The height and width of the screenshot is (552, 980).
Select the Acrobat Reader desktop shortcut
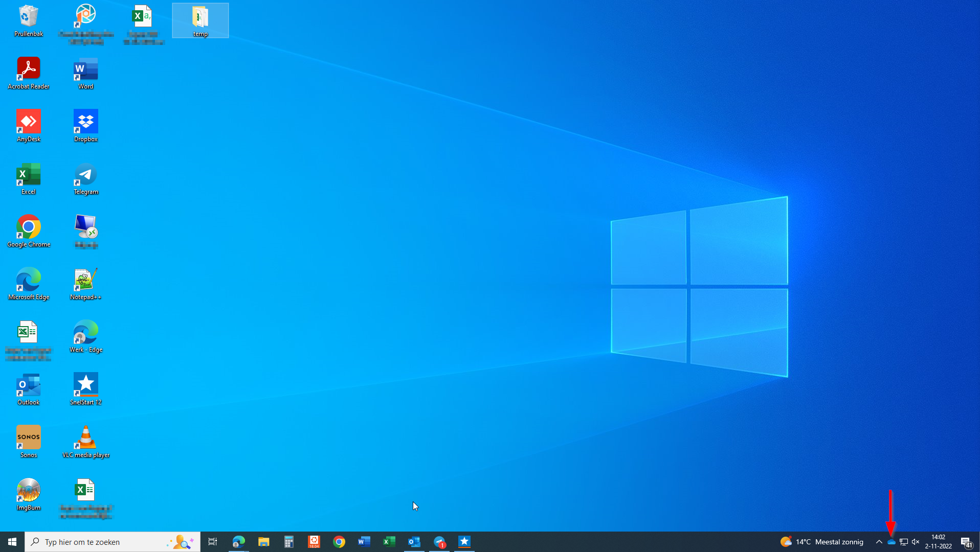[x=29, y=73]
